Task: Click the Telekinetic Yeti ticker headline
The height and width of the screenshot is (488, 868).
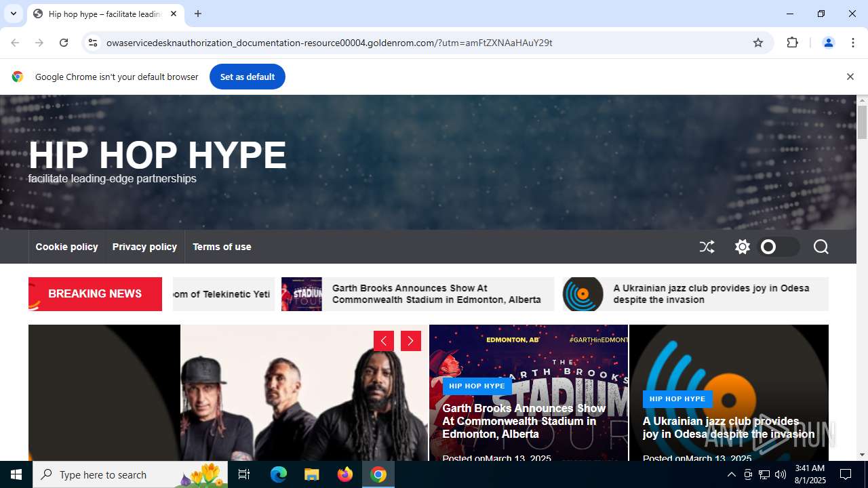Action: (221, 293)
